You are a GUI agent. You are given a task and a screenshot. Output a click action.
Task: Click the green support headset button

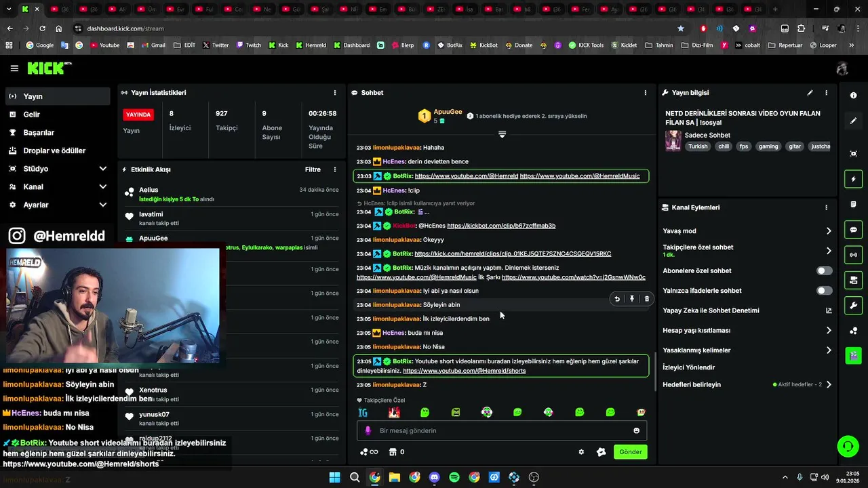[x=848, y=446]
